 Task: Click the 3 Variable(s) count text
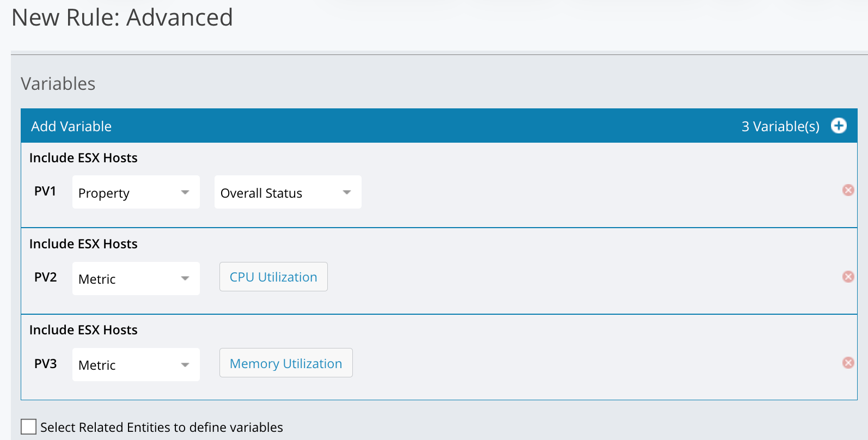(x=780, y=126)
